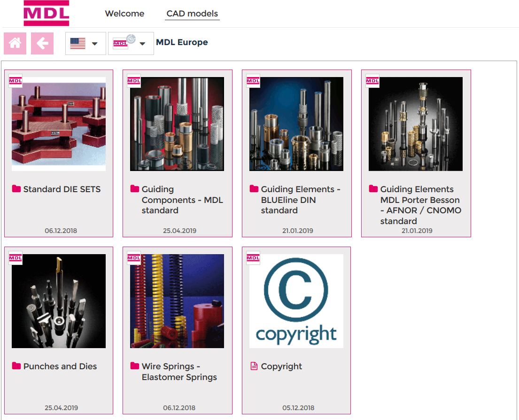Click folder icon beside Guiding Components
Viewport: 519px width, 420px height.
[135, 189]
